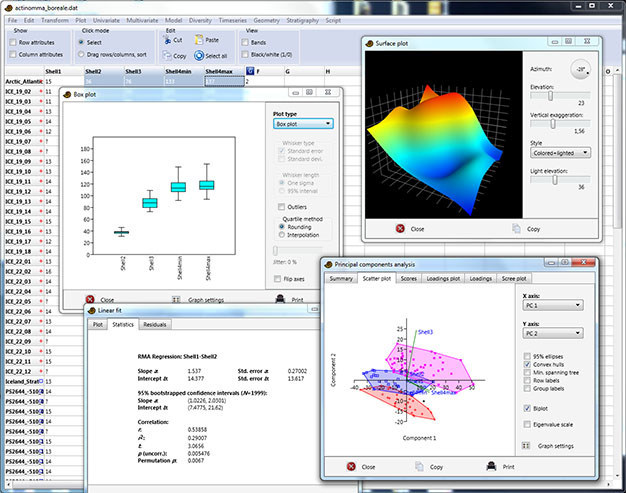Click the Paste clipboard icon

[198, 40]
